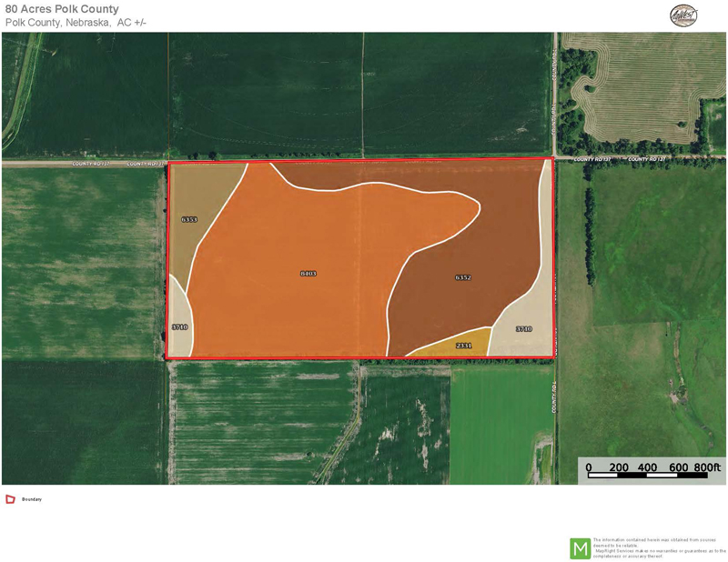Click the Boundary legend text
Image resolution: width=728 pixels, height=562 pixels.
[x=32, y=499]
